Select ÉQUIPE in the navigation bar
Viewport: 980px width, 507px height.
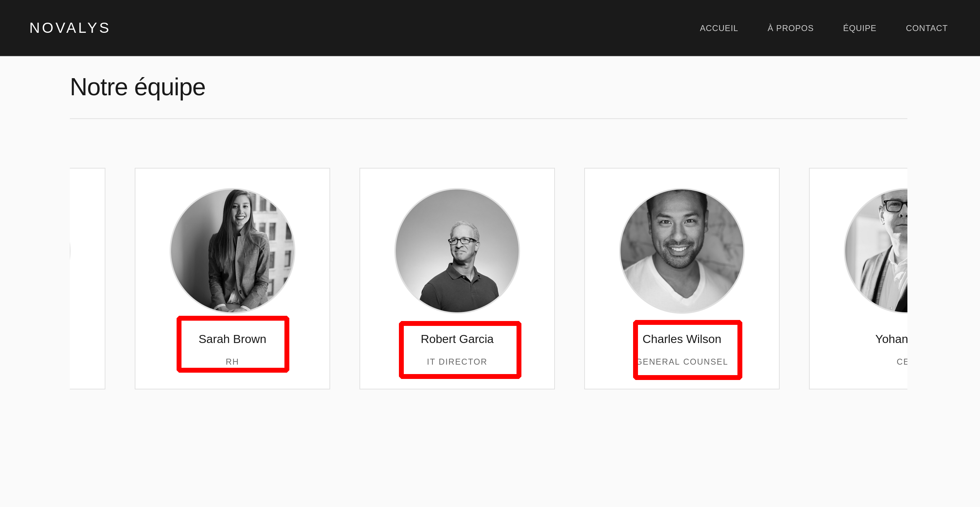pyautogui.click(x=859, y=28)
